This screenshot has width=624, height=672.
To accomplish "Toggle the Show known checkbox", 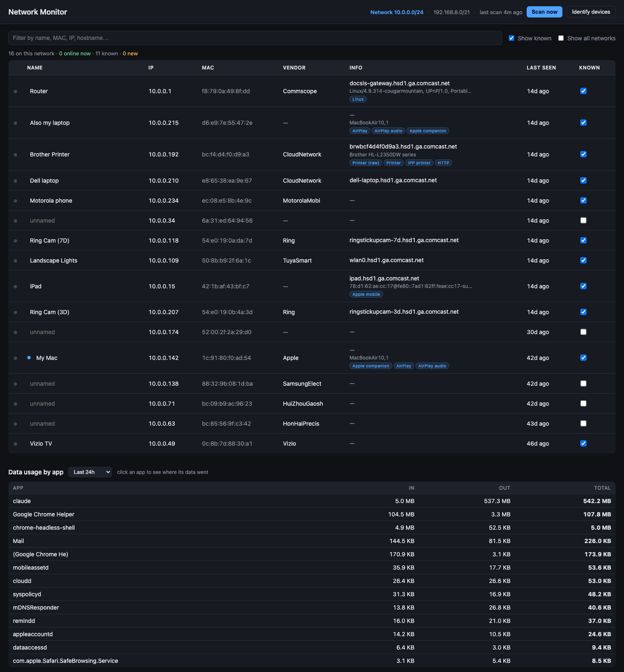I will coord(512,38).
